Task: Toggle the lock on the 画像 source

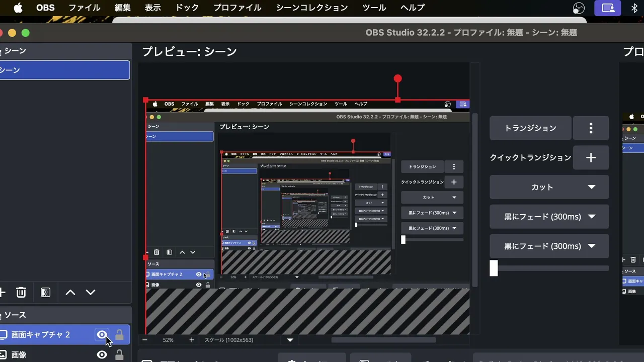Action: [119, 355]
